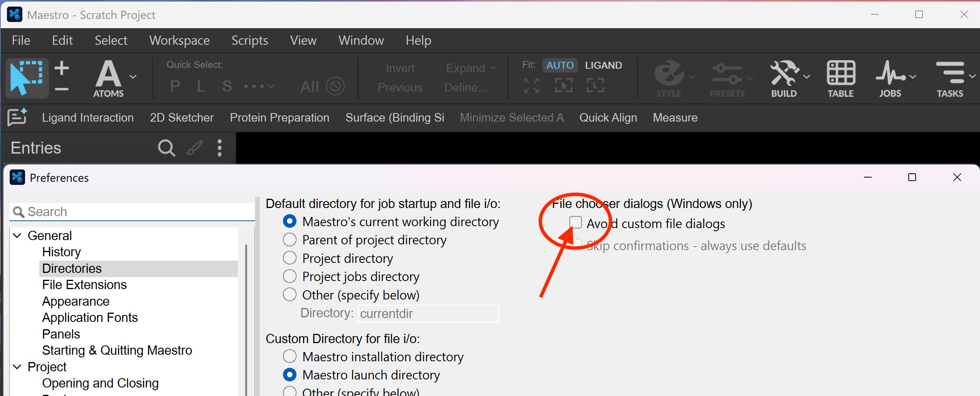Click the Entries brush icon

pos(194,148)
